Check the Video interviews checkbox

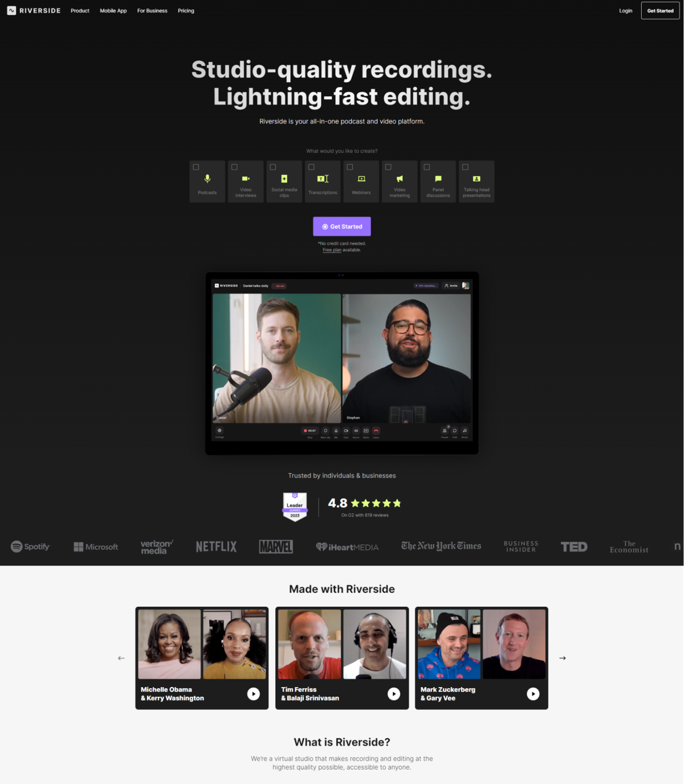[234, 167]
